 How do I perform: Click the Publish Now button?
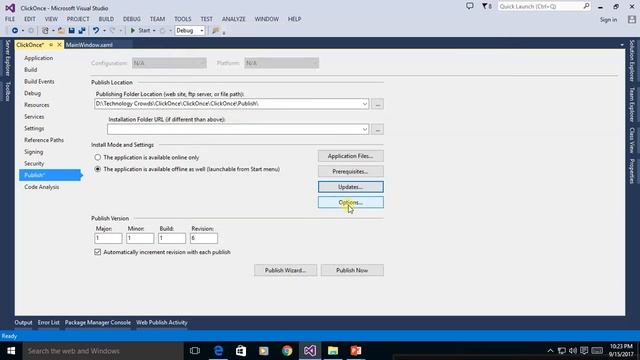click(352, 270)
